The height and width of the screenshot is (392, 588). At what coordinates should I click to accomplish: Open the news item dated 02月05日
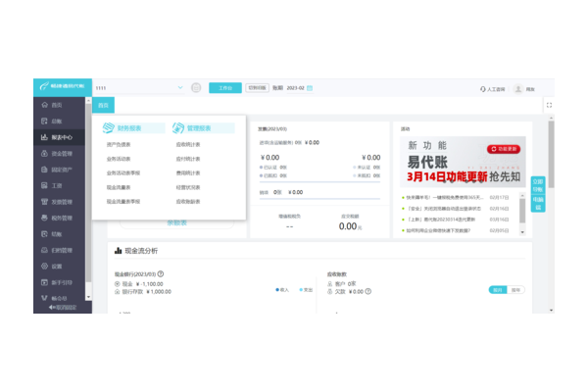[x=456, y=230]
